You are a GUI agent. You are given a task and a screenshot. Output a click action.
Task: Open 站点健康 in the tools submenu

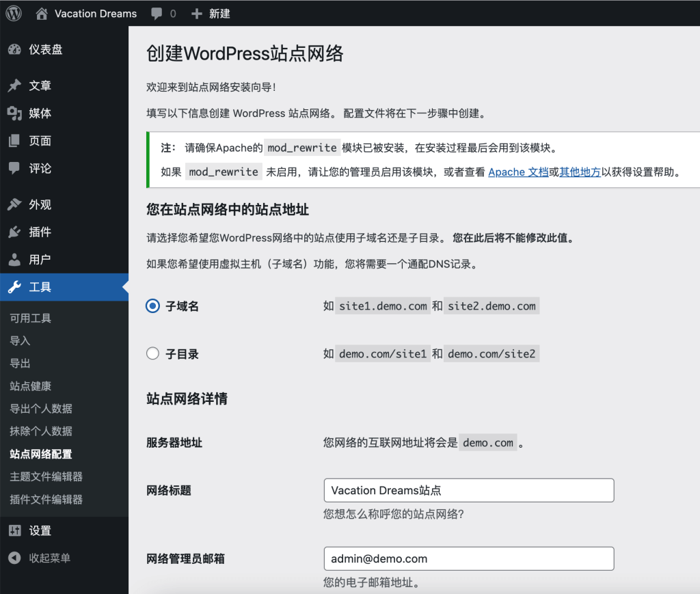(31, 386)
